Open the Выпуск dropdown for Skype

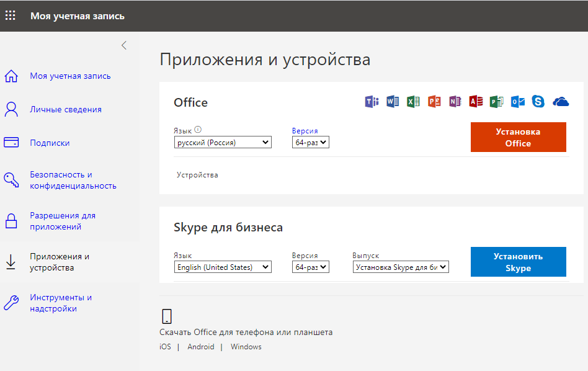[401, 267]
